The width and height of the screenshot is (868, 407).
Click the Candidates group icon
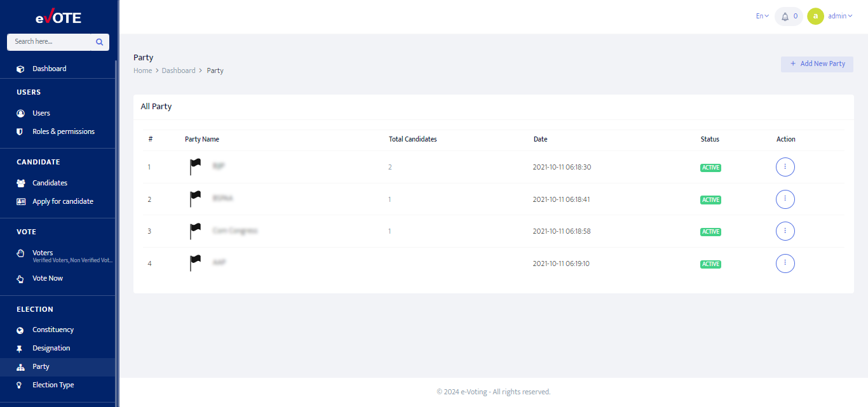pyautogui.click(x=20, y=183)
